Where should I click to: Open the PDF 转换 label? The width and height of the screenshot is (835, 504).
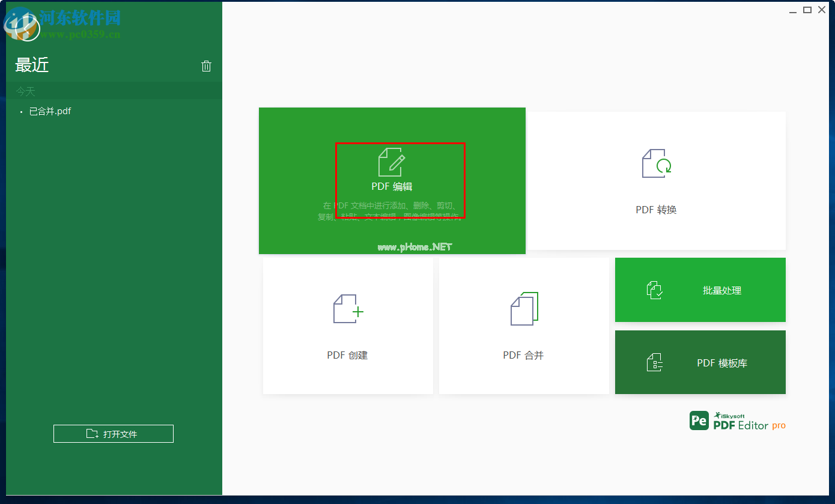[x=656, y=210]
